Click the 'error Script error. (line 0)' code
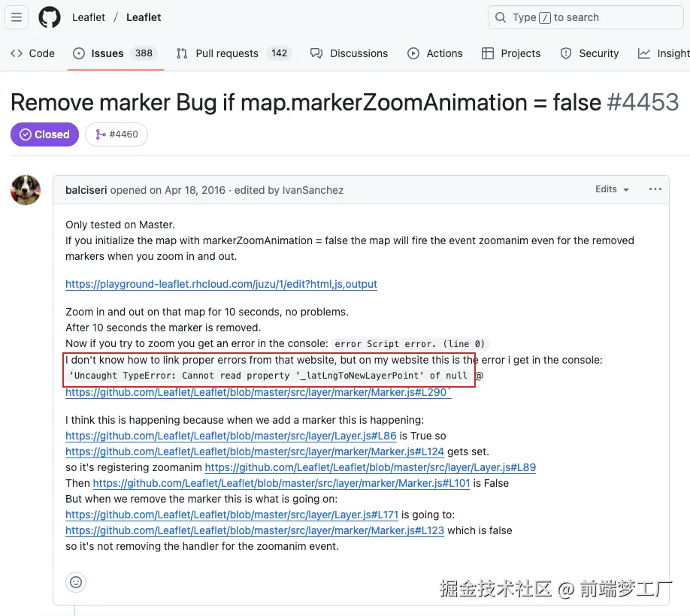690x616 pixels. [x=410, y=344]
